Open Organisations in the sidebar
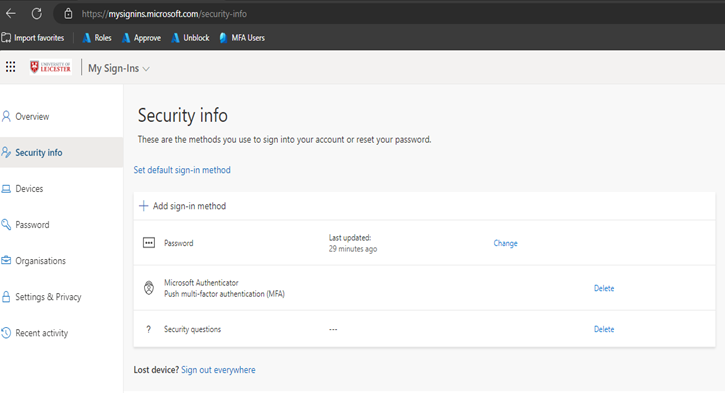 pos(61,261)
